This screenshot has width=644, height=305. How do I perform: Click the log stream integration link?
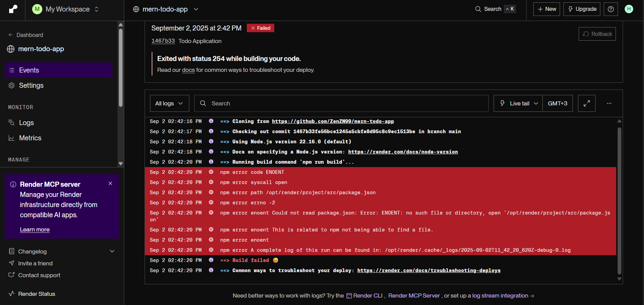[503, 296]
